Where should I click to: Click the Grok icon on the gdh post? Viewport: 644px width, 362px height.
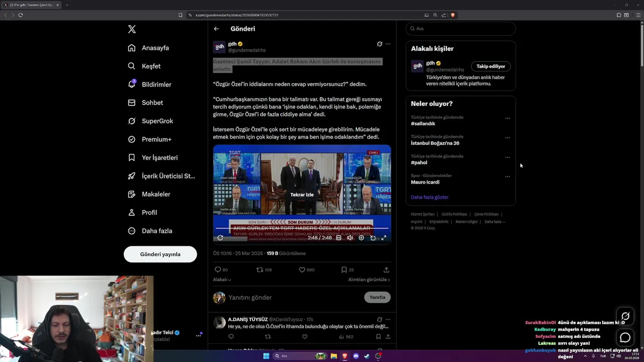click(379, 44)
